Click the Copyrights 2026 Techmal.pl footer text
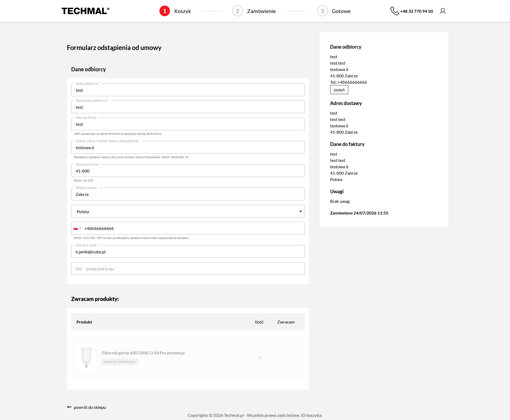 click(255, 415)
